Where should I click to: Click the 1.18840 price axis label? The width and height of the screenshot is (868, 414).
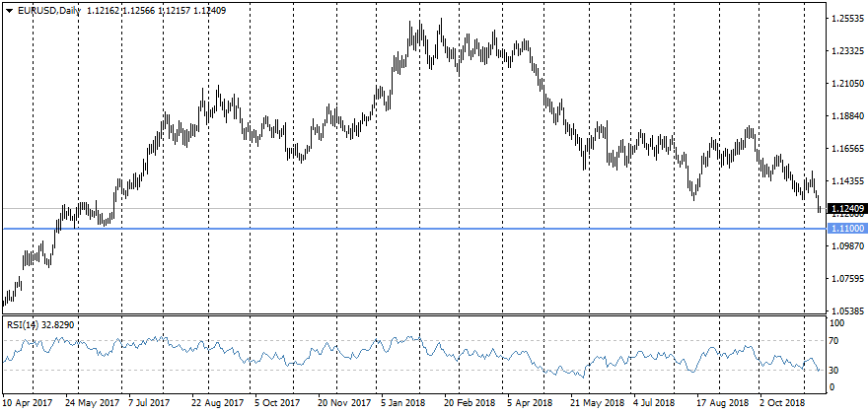tap(846, 116)
